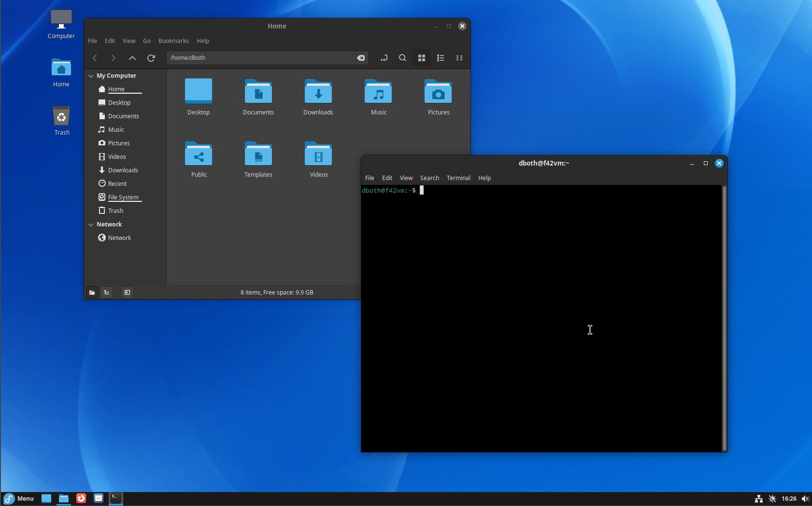Screen dimensions: 812x506
Task: Open the file manager View menu
Action: click(129, 41)
